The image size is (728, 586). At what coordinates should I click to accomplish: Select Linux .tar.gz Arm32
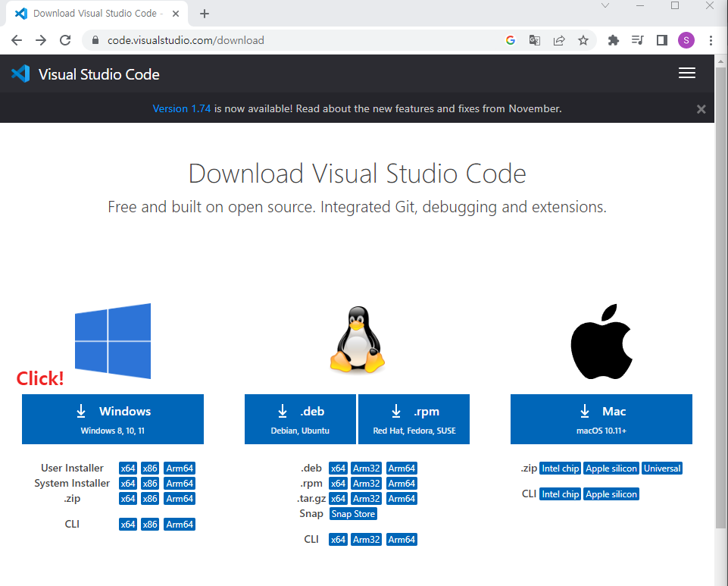367,499
